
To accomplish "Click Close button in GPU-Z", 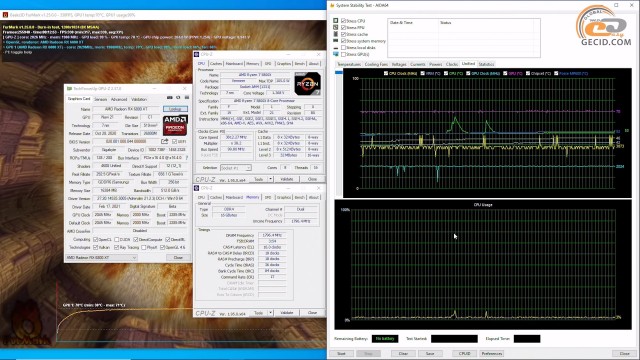I will (x=178, y=258).
